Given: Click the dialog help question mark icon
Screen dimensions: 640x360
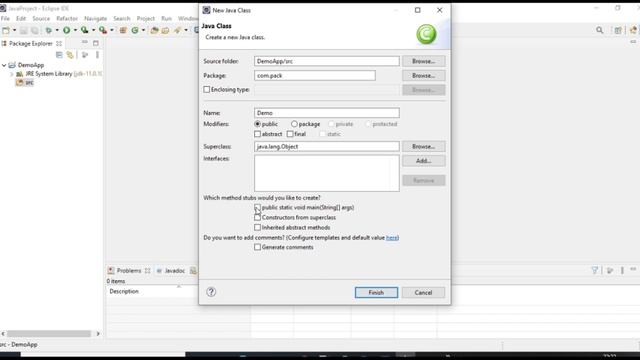Looking at the screenshot, I should [211, 292].
